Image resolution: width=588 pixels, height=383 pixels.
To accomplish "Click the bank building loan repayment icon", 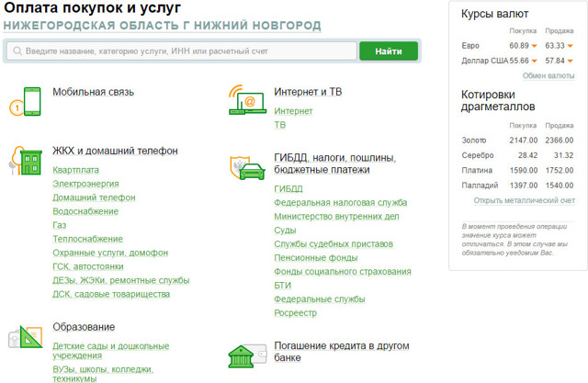I will click(x=247, y=356).
